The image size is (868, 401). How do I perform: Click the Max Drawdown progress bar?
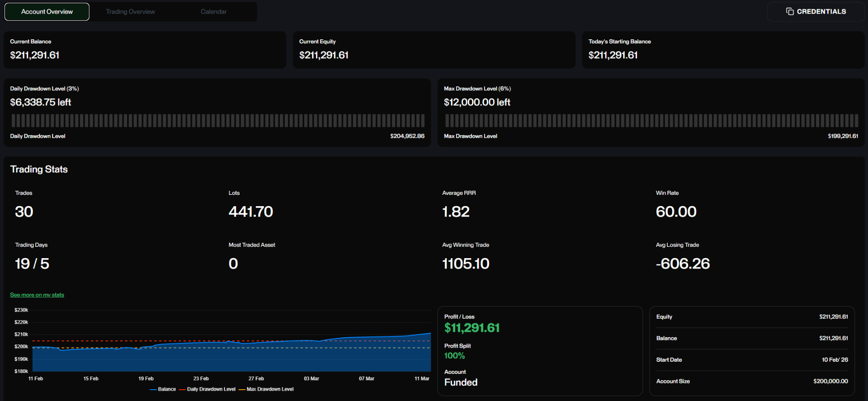(x=651, y=121)
